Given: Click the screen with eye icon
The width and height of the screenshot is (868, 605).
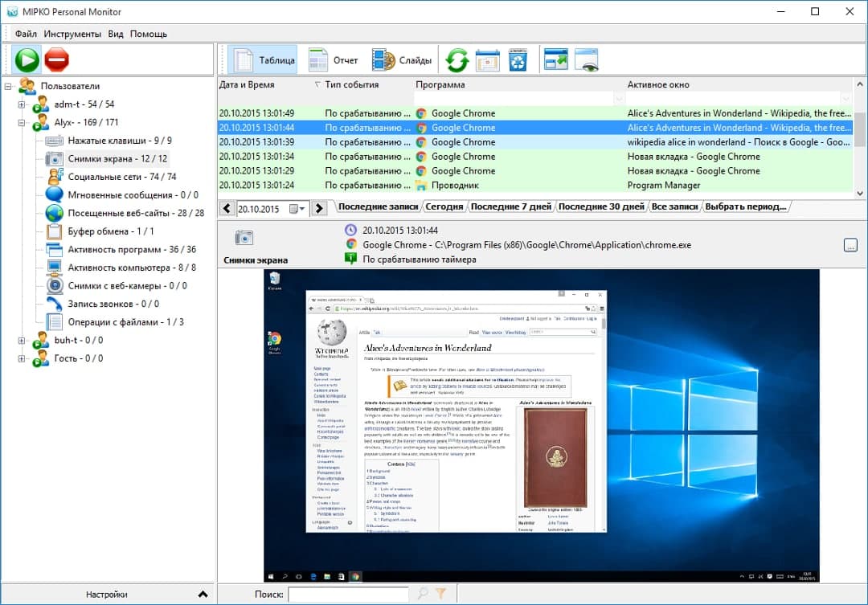Looking at the screenshot, I should (x=587, y=59).
